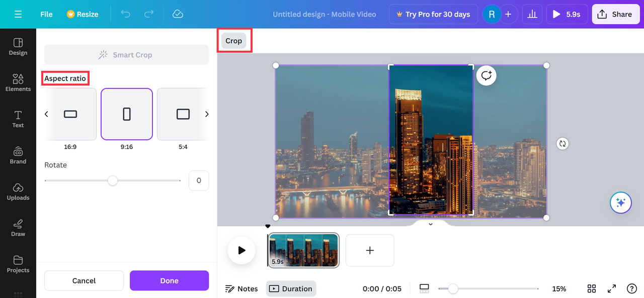Screen dimensions: 644x298
Task: Open the 15% zoom level menu
Action: (559, 288)
